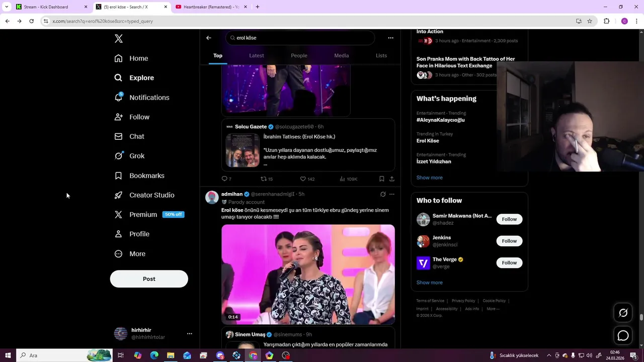Image resolution: width=644 pixels, height=362 pixels.
Task: Open more options on admihan's post
Action: pos(392,194)
